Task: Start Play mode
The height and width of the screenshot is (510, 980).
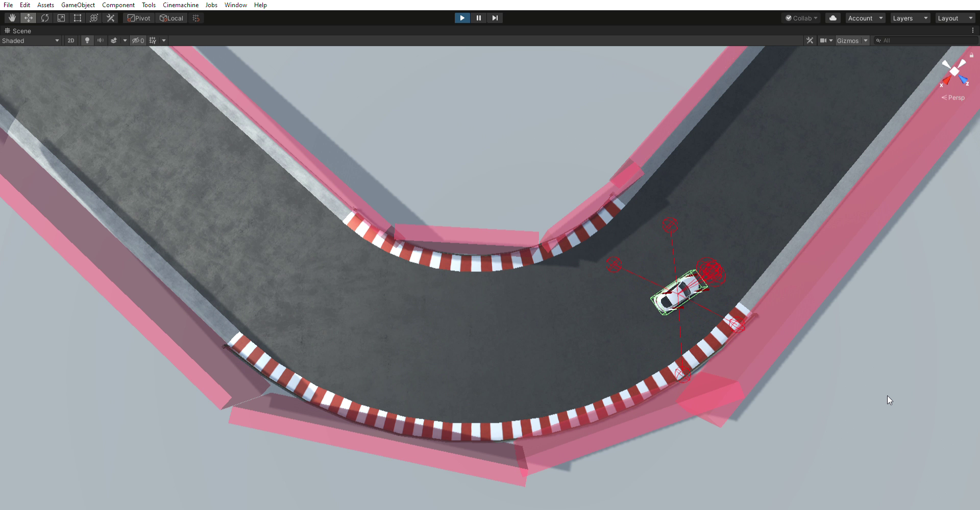Action: tap(462, 18)
